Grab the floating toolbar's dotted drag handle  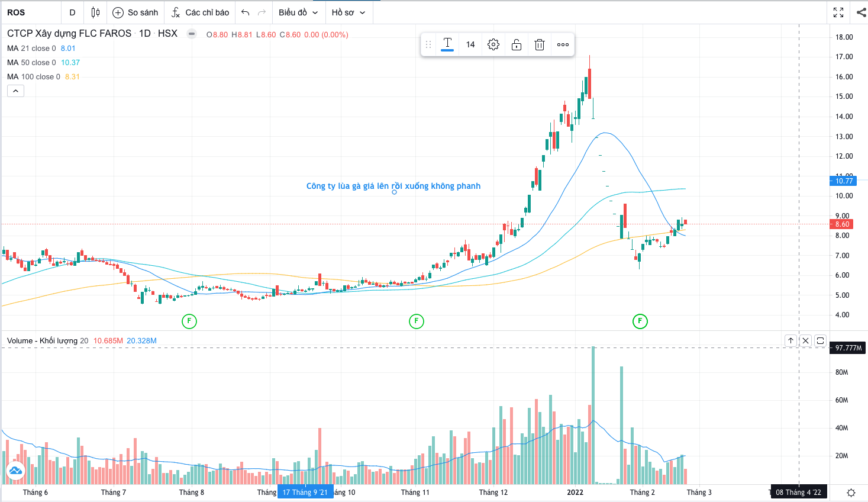(428, 44)
